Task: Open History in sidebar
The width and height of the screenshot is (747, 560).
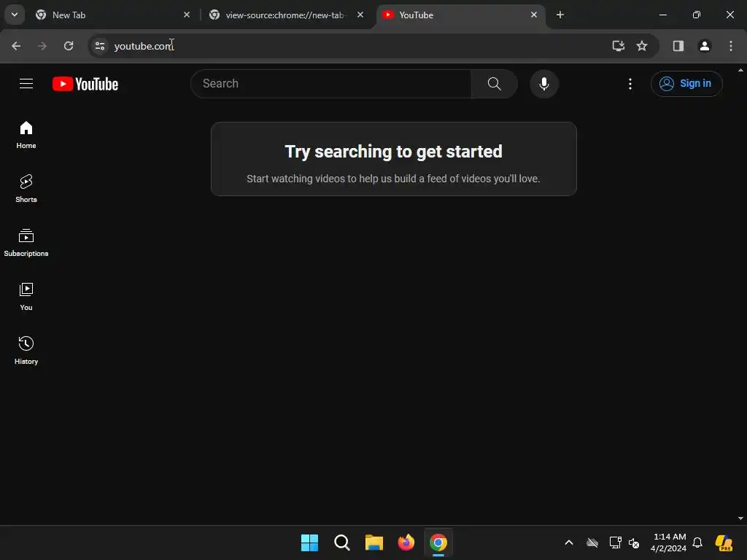Action: click(26, 351)
